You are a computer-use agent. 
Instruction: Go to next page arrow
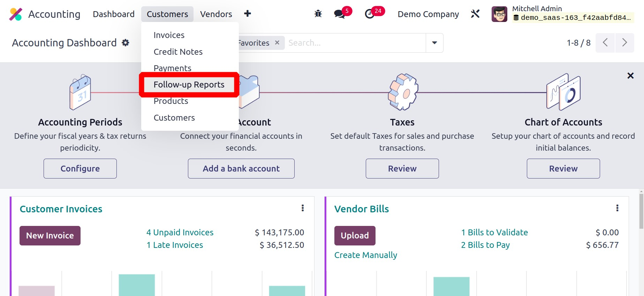pyautogui.click(x=624, y=43)
